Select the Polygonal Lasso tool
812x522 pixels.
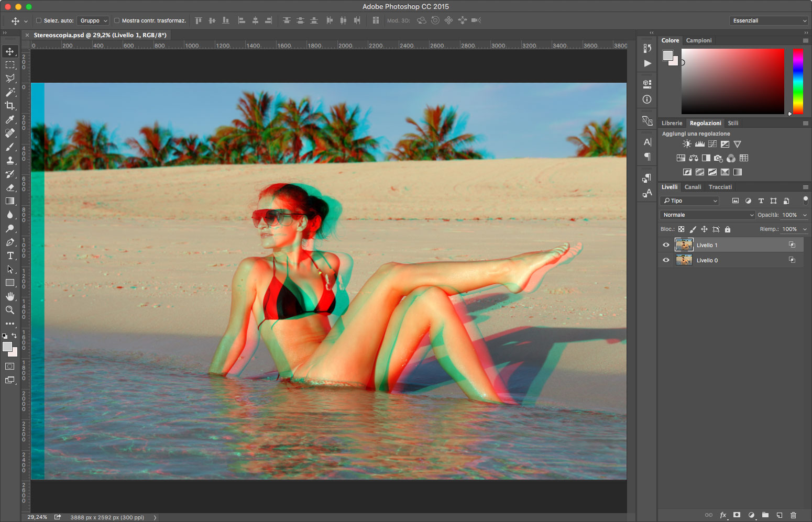(10, 79)
